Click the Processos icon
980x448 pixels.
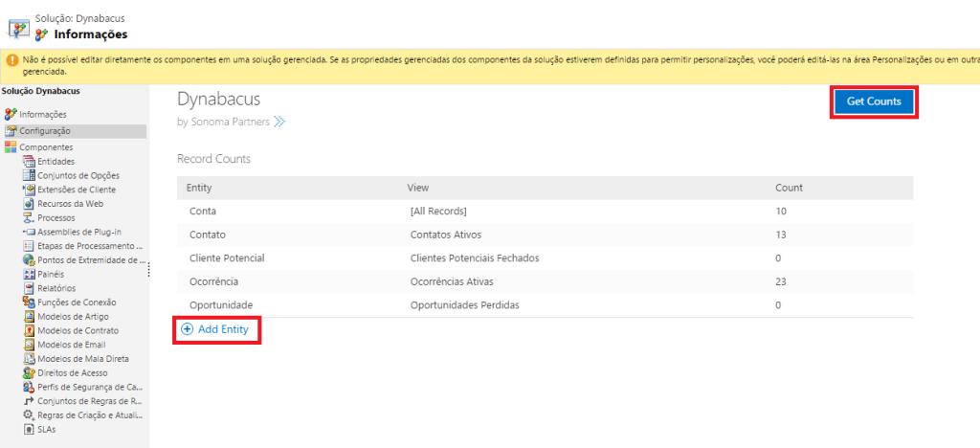[x=29, y=218]
